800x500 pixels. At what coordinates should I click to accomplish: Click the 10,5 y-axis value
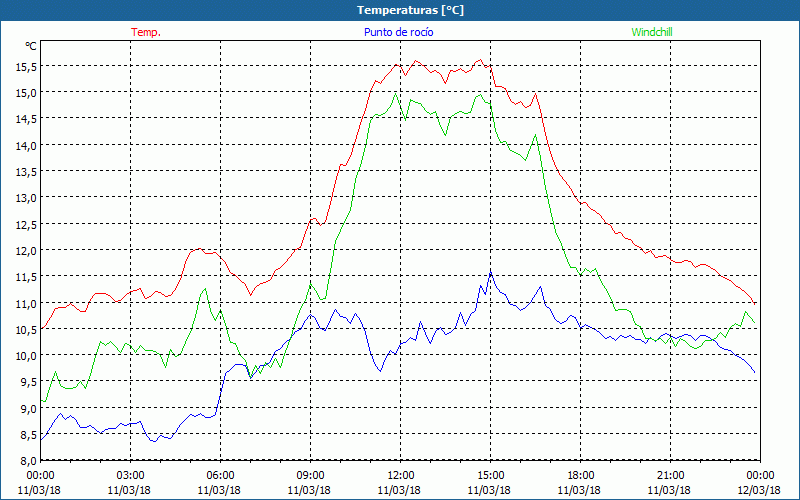click(25, 329)
